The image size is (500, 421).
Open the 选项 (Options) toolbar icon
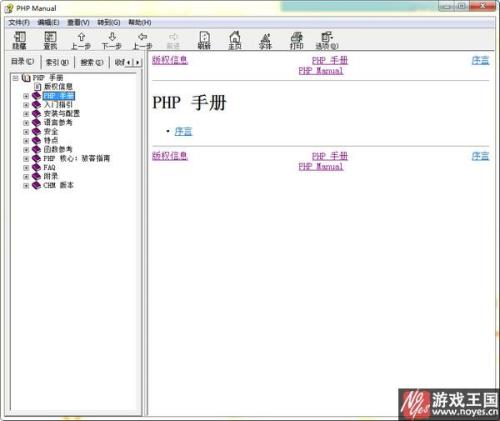pos(327,37)
